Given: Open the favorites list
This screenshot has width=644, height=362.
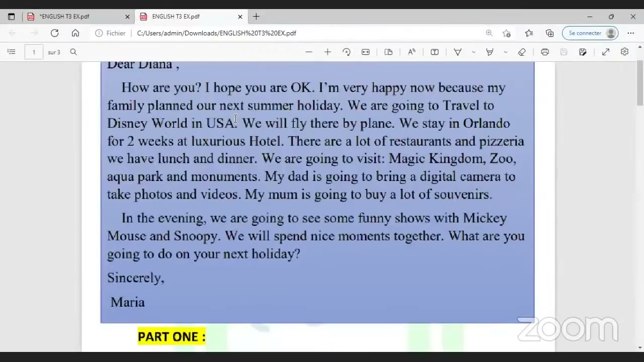Looking at the screenshot, I should click(x=529, y=33).
